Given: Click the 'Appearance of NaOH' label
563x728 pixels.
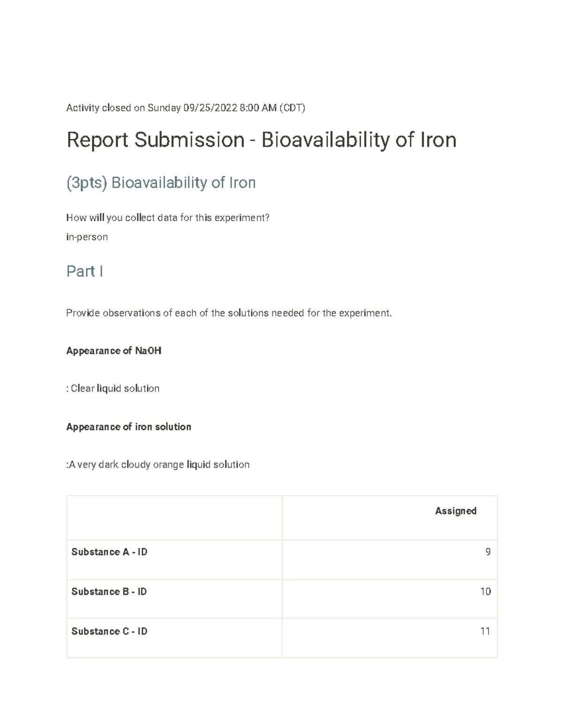Looking at the screenshot, I should (x=114, y=351).
